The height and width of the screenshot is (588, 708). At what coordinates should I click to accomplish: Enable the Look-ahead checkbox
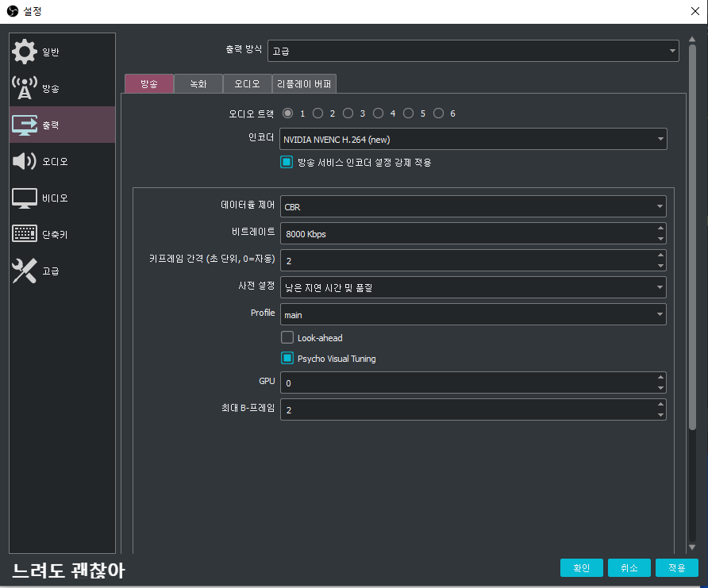click(287, 337)
